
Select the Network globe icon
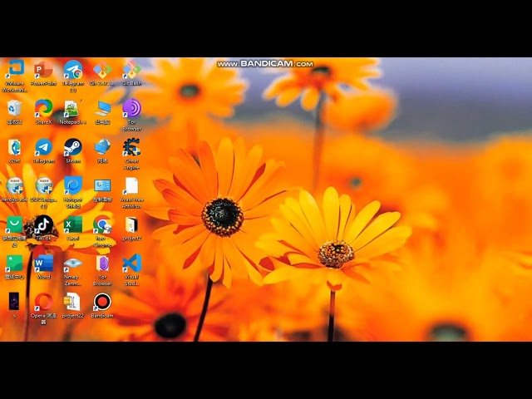pyautogui.click(x=102, y=150)
